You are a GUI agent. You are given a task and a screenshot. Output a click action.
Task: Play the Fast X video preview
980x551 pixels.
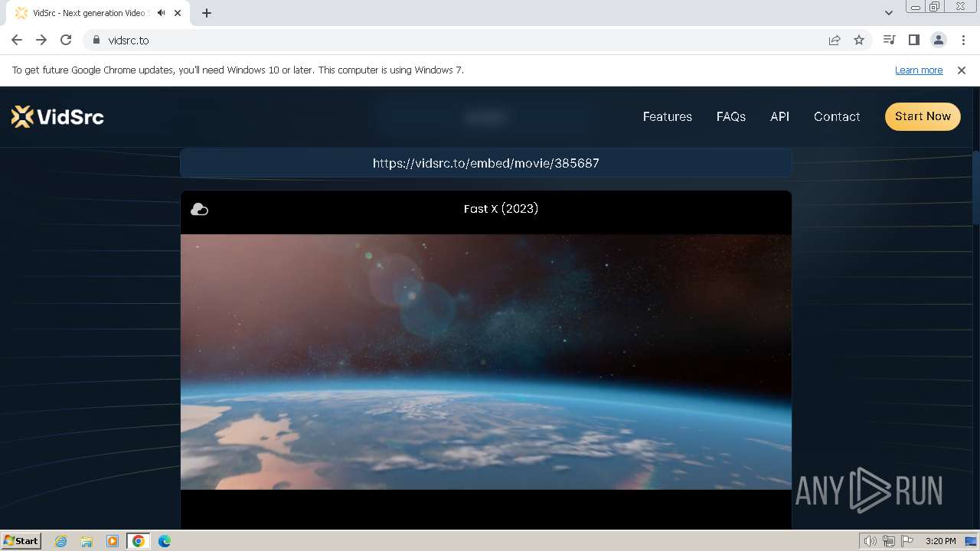tap(485, 361)
